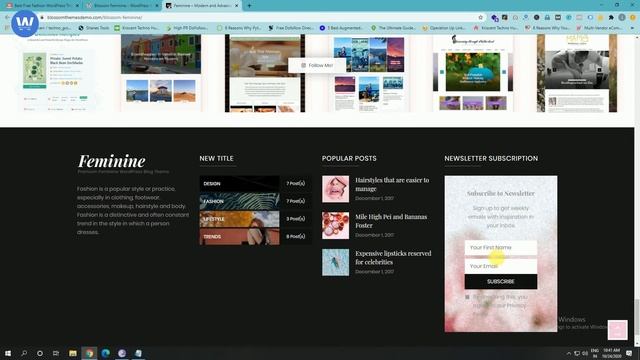
Task: Open the recipe card Instagram thumbnail
Action: click(57, 73)
